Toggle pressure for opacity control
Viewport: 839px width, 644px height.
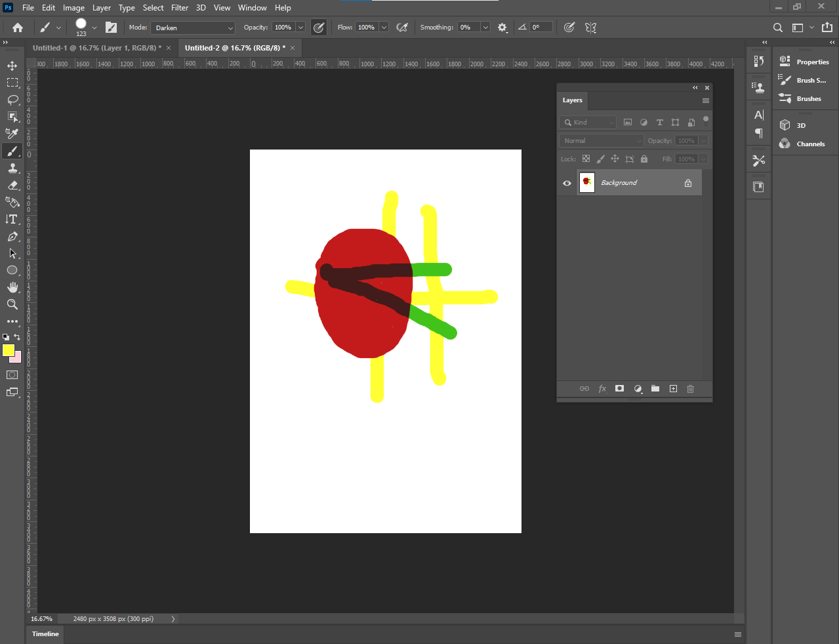tap(319, 28)
